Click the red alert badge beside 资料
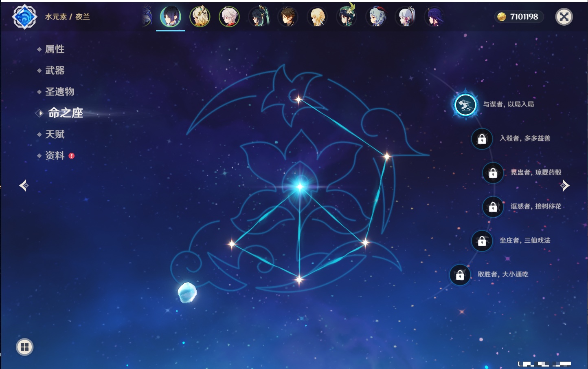 (72, 156)
